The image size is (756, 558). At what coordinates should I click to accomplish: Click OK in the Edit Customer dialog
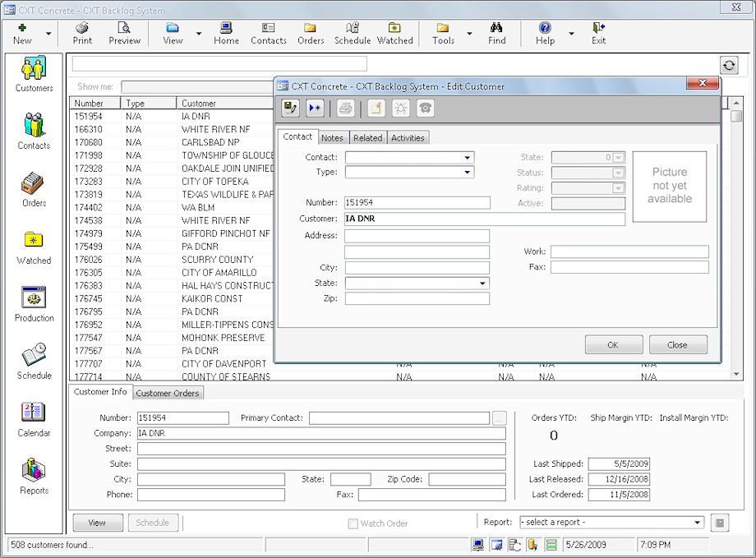pyautogui.click(x=613, y=345)
